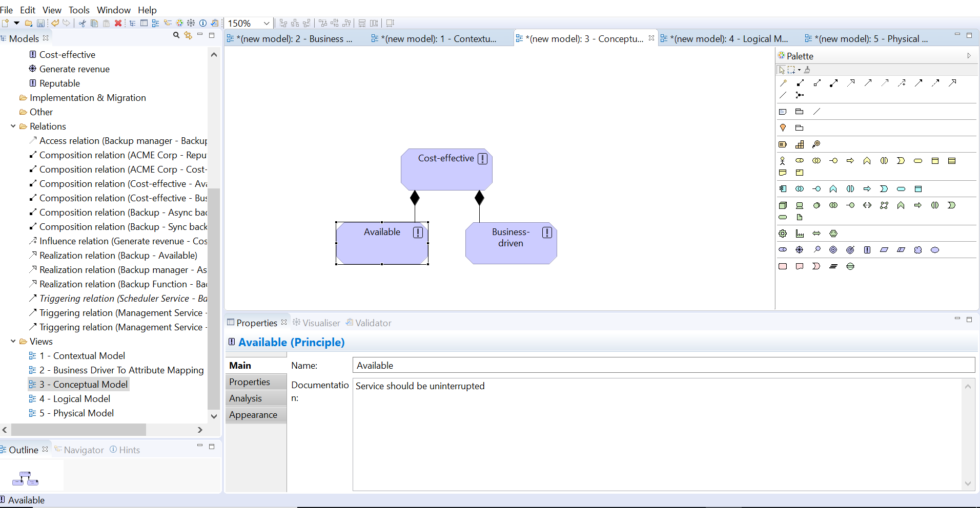
Task: Open the search filter in Models panel
Action: [176, 35]
